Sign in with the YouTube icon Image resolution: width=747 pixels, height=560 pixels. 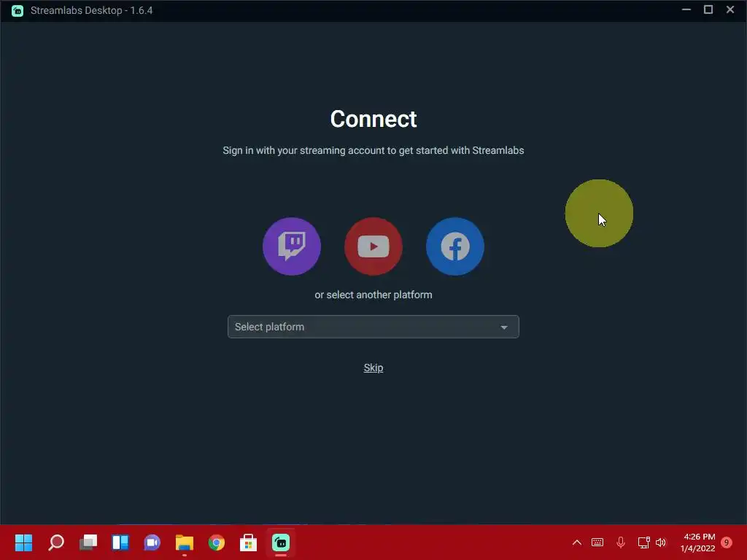pyautogui.click(x=373, y=246)
